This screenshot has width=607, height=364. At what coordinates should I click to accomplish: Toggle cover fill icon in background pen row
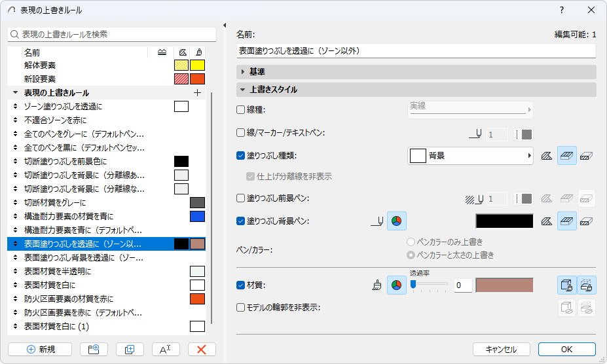(x=567, y=221)
